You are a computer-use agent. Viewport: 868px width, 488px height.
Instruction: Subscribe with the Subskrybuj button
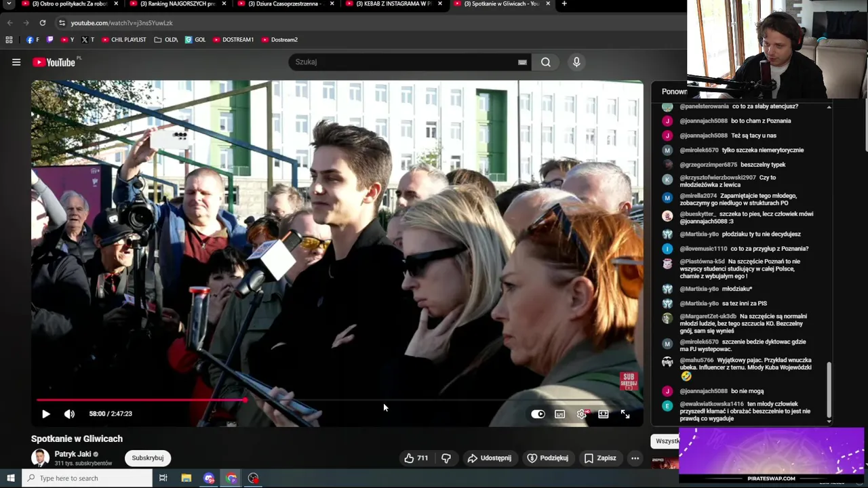click(148, 458)
